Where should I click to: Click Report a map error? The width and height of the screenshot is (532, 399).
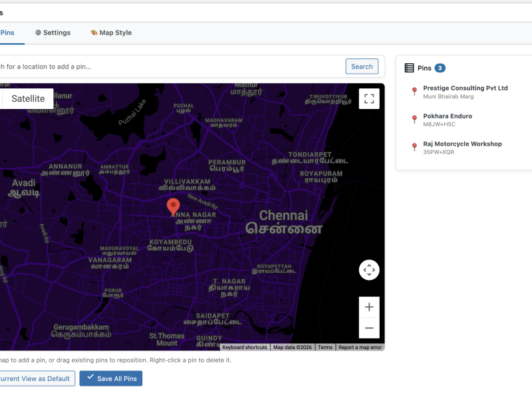[360, 347]
